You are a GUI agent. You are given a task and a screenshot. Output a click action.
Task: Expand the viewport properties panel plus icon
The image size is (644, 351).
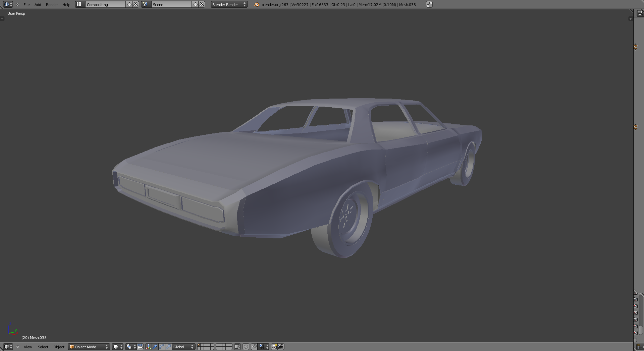(630, 19)
